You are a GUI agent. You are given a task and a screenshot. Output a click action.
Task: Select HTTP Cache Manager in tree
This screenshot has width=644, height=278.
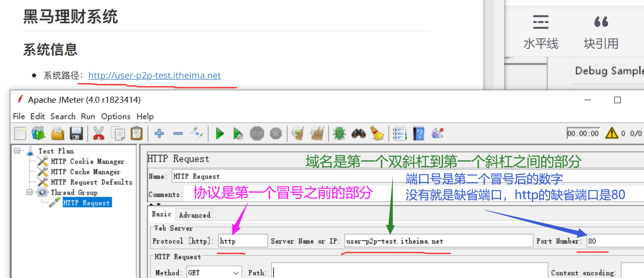click(85, 171)
